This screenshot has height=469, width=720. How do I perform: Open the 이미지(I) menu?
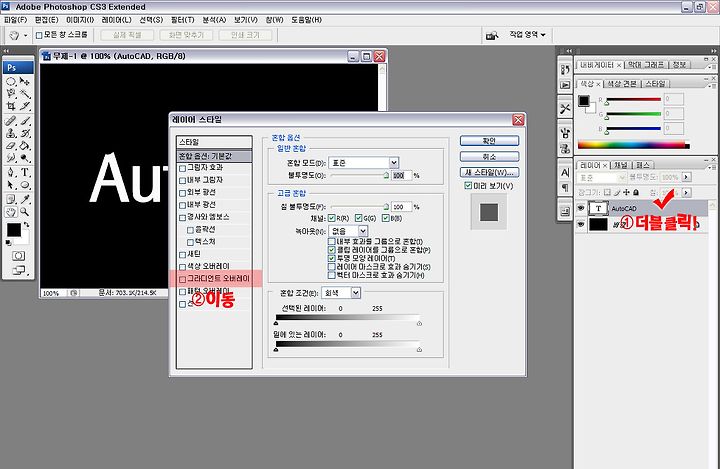[80, 20]
